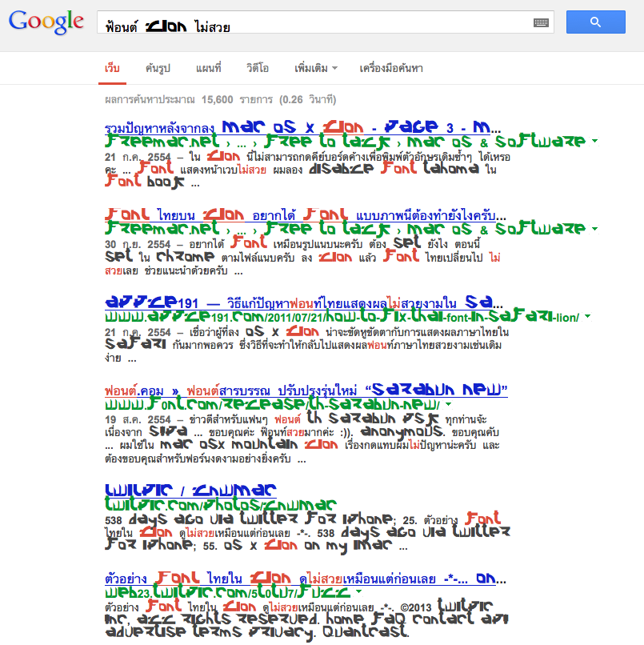Open the on-screen keyboard icon in search box
The image size is (644, 645).
tap(541, 22)
